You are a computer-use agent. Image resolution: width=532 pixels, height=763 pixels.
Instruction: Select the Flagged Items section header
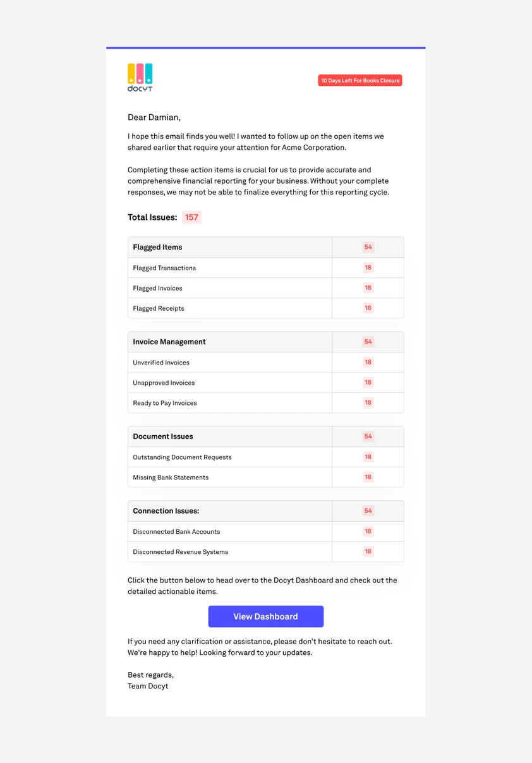[x=157, y=248]
